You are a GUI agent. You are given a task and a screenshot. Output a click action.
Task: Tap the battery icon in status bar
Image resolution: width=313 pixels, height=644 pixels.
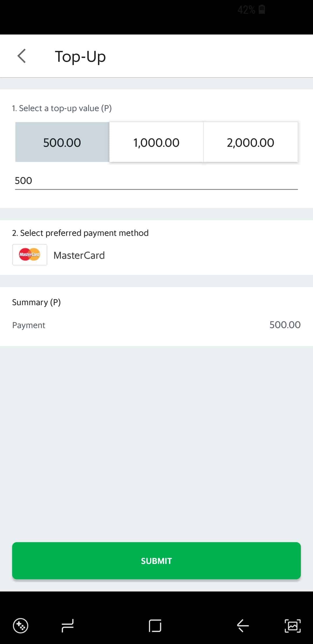point(262,10)
